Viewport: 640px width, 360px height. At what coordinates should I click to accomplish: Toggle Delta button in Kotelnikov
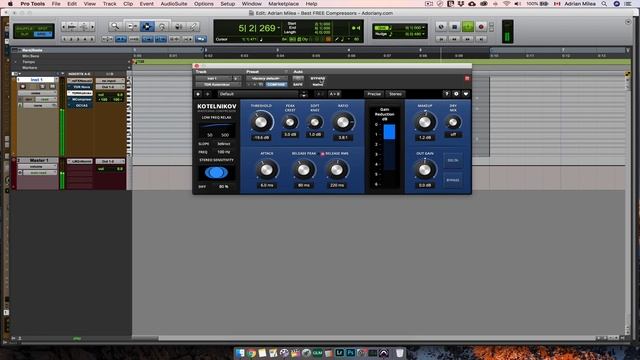pyautogui.click(x=453, y=160)
